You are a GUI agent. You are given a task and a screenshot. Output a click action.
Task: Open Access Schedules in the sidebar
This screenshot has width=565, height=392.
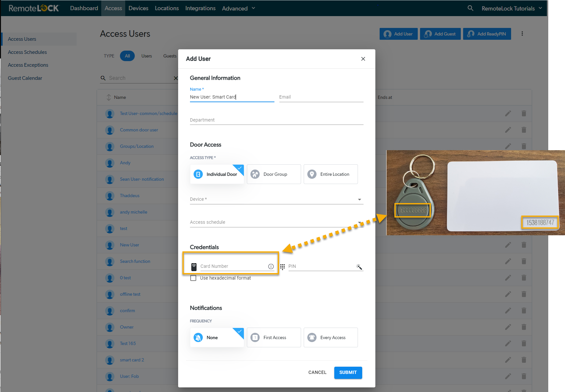coord(27,52)
